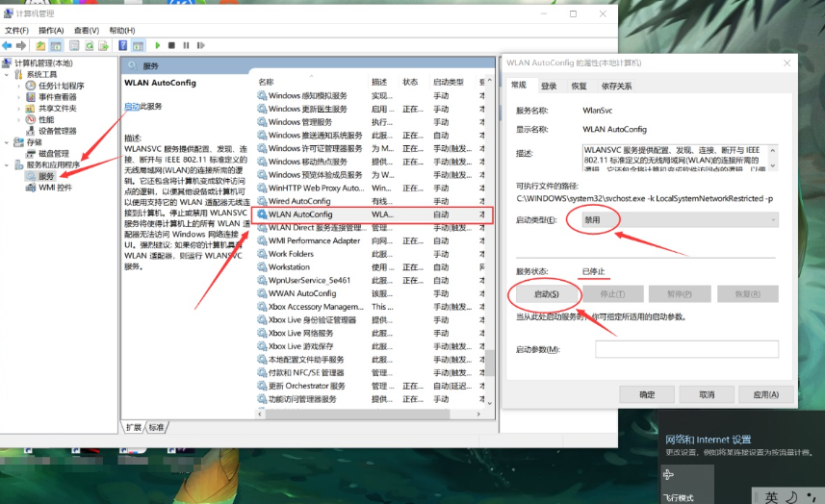Click the green Start Service toolbar icon
825x504 pixels.
click(x=157, y=45)
